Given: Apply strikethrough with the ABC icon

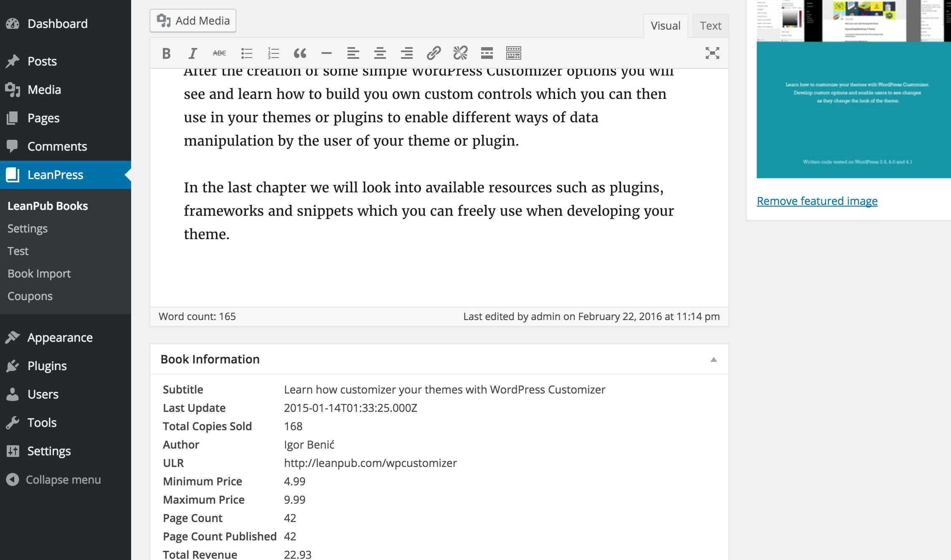Looking at the screenshot, I should 219,53.
